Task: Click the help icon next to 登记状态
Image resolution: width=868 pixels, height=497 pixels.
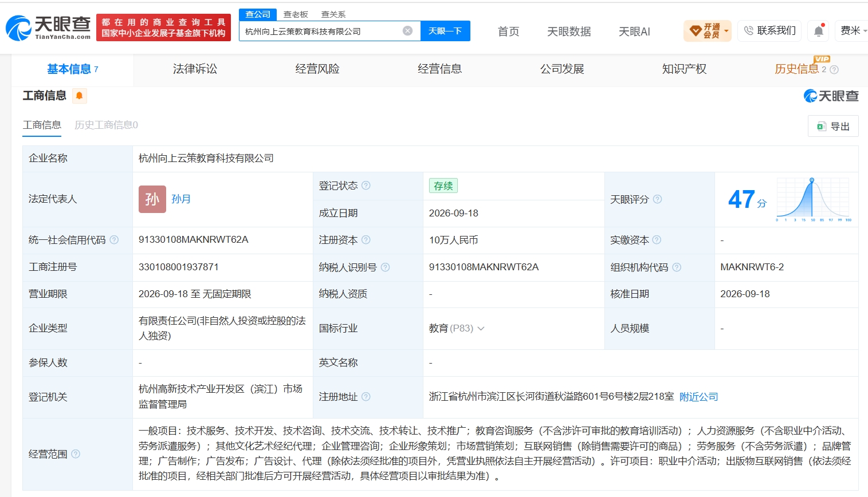Action: (x=366, y=186)
